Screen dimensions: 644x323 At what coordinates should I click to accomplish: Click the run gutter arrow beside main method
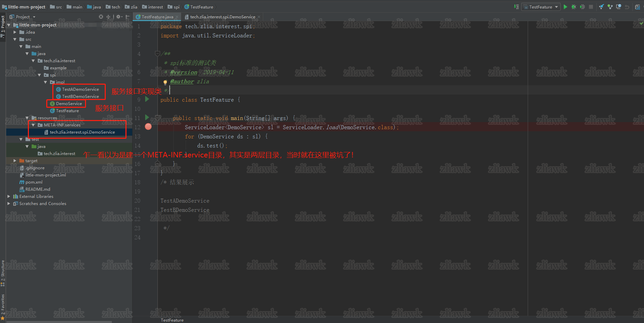[147, 117]
